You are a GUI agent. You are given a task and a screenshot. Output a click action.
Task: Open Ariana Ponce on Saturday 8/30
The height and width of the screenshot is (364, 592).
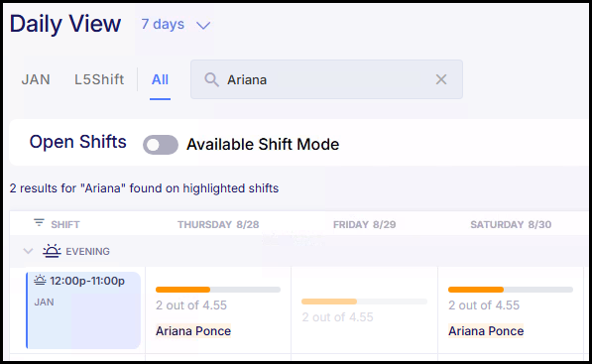point(486,331)
